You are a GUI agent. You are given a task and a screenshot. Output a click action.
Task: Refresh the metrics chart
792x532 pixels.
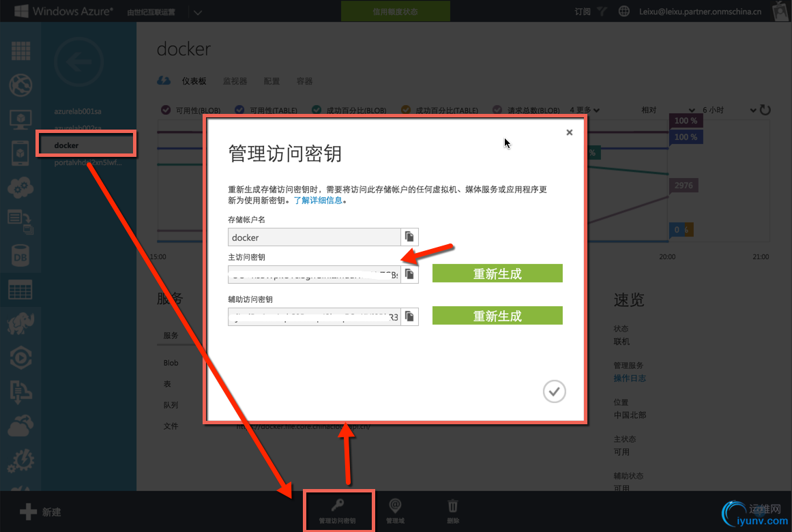pos(765,110)
